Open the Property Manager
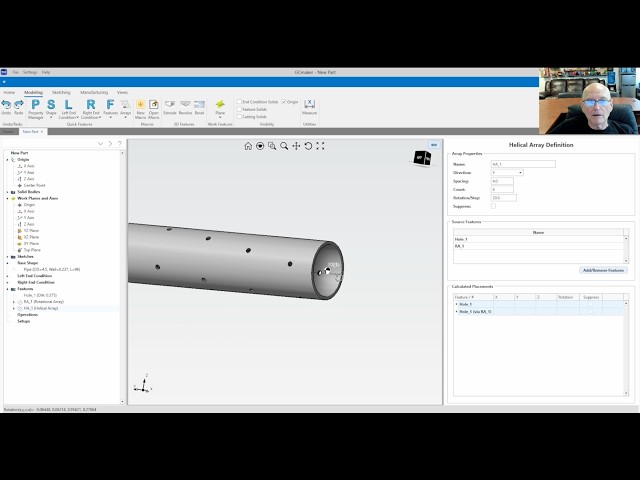 point(36,109)
